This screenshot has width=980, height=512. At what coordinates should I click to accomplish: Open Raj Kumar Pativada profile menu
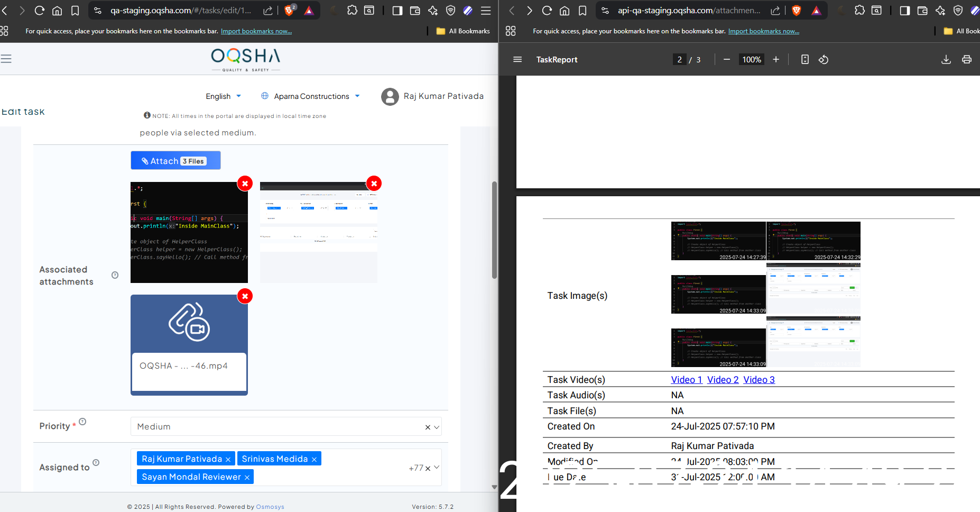(x=432, y=96)
